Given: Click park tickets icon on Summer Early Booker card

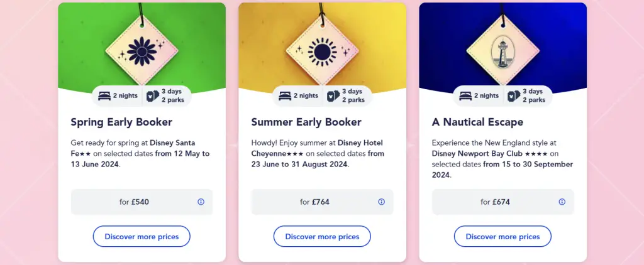Looking at the screenshot, I should pyautogui.click(x=333, y=95).
